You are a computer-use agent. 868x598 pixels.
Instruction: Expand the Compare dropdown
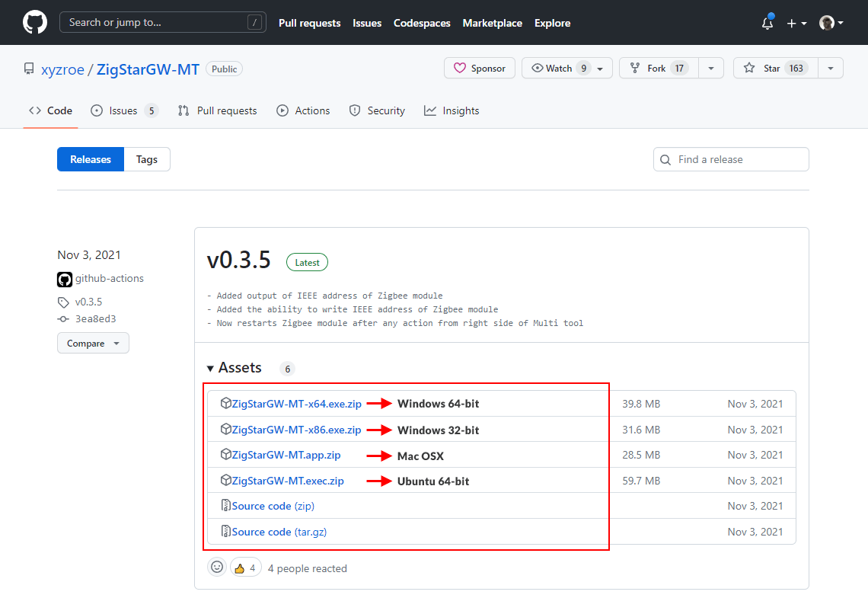pos(93,343)
